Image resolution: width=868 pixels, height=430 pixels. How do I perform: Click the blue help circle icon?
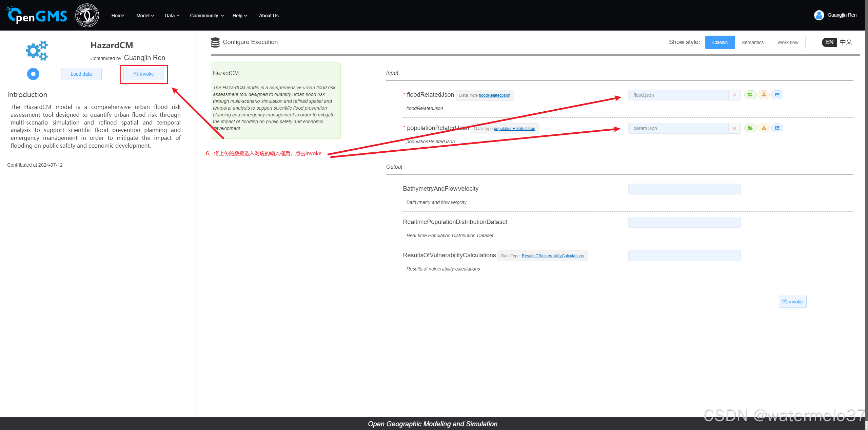point(33,74)
